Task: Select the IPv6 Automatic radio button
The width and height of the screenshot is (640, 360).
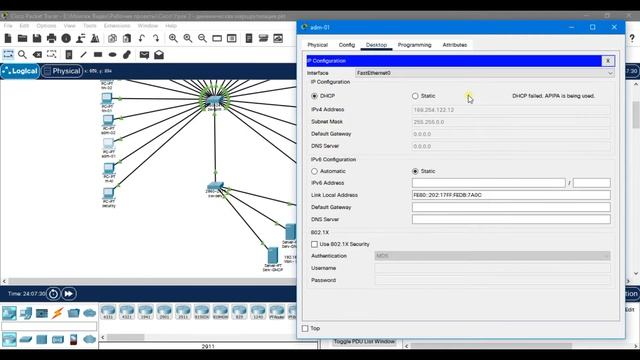Action: (314, 171)
